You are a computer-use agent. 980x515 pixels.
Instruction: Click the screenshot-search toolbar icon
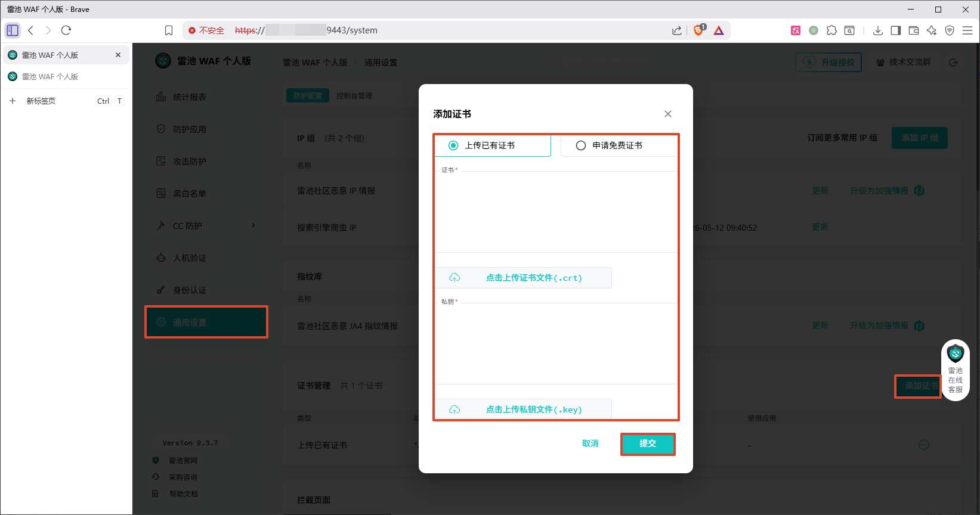(x=849, y=30)
